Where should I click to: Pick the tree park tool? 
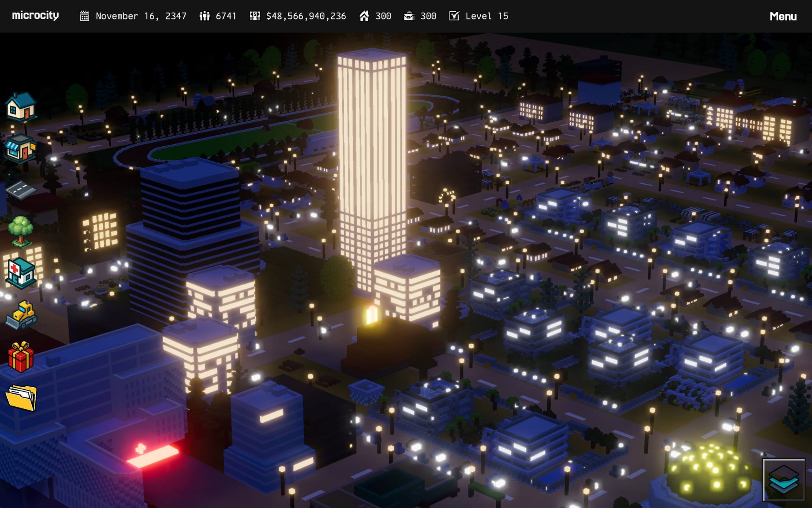coord(21,231)
